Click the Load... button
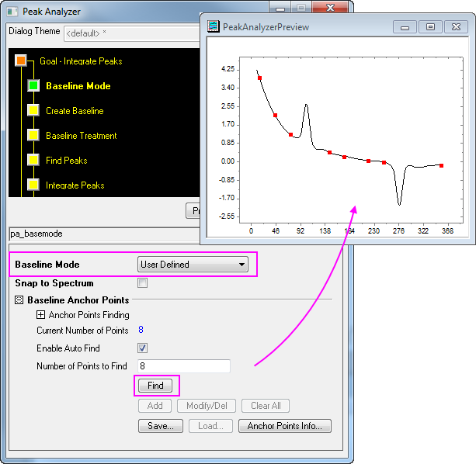This screenshot has height=464, width=476. coord(210,426)
